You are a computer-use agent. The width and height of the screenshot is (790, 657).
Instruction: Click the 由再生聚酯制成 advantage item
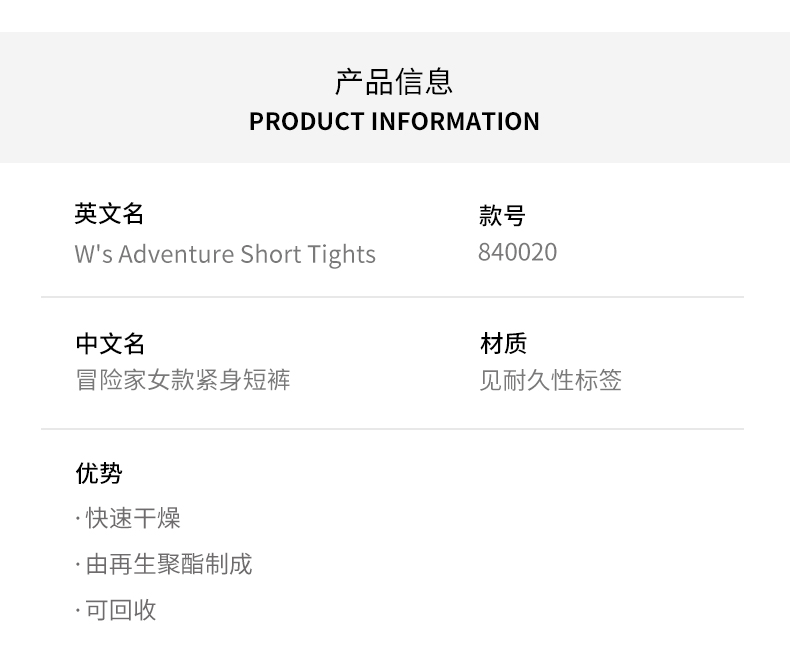(168, 564)
